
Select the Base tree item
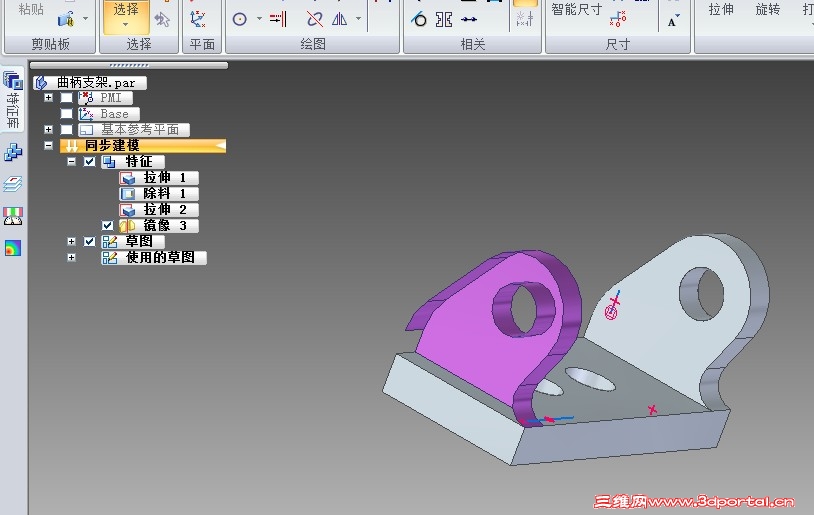(108, 114)
